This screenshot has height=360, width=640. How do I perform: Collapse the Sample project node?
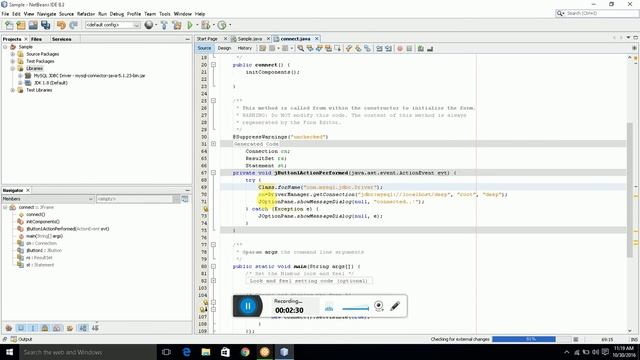coord(5,47)
